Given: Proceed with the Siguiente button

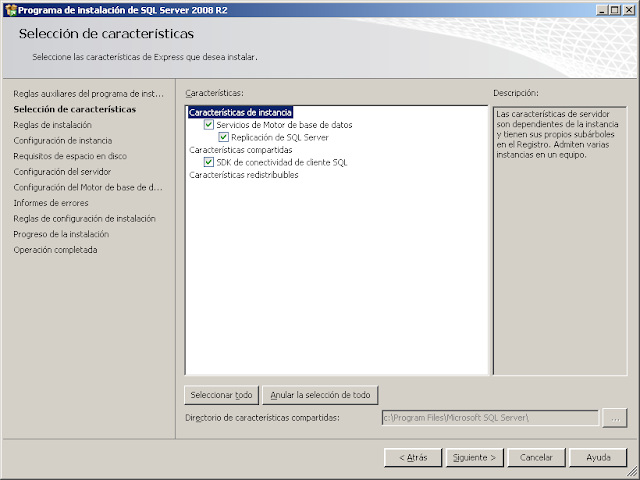Looking at the screenshot, I should click(474, 458).
